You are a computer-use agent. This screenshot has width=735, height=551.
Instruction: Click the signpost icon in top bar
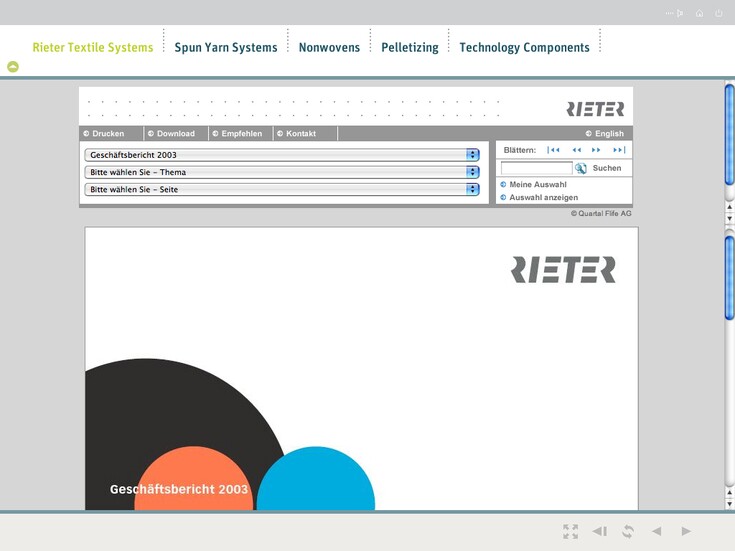(x=675, y=13)
